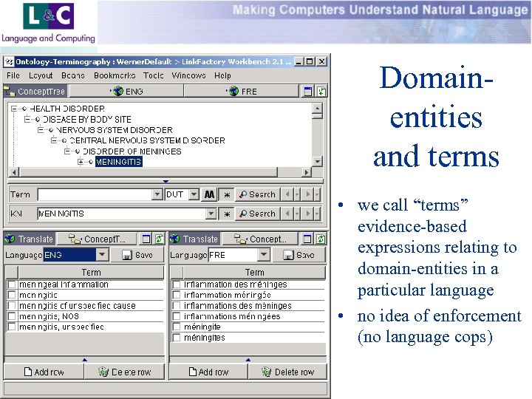Collapse CENTRAL NERVOUS SYSTEM DISORDER node
Viewport: 532px width, 399px height.
coord(54,140)
